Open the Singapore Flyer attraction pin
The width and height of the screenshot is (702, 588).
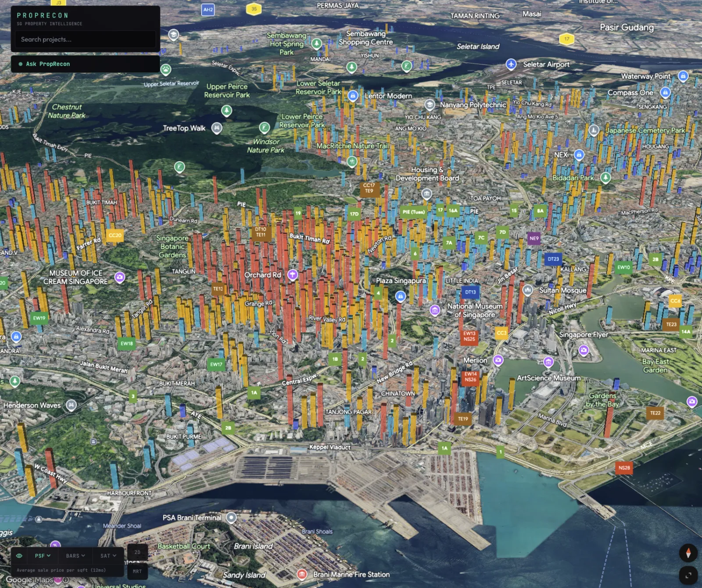pos(584,350)
